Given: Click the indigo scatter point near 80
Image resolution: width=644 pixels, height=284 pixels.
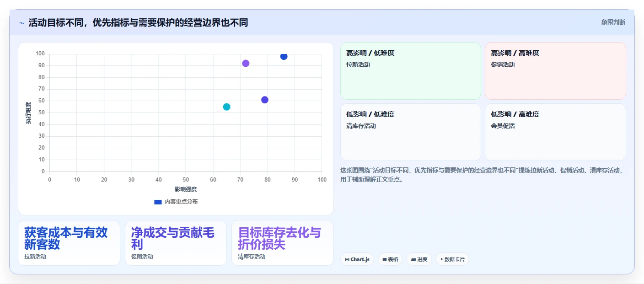Looking at the screenshot, I should pos(264,100).
